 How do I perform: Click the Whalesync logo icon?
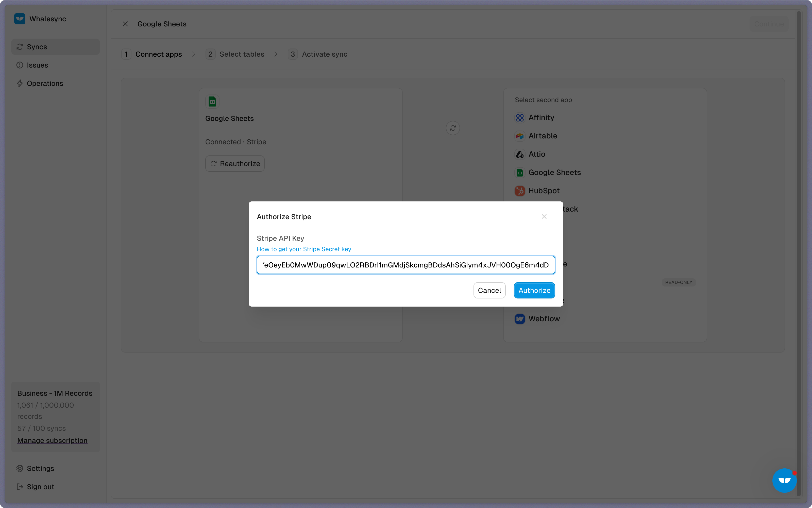[x=20, y=19]
